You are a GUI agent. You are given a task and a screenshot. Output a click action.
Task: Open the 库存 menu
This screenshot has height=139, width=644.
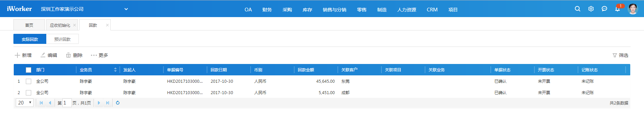[307, 10]
